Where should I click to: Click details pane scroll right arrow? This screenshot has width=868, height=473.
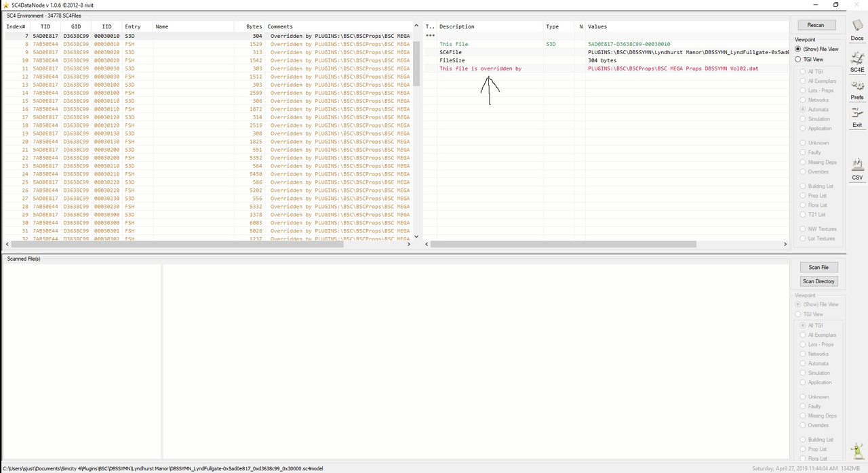[x=785, y=244]
